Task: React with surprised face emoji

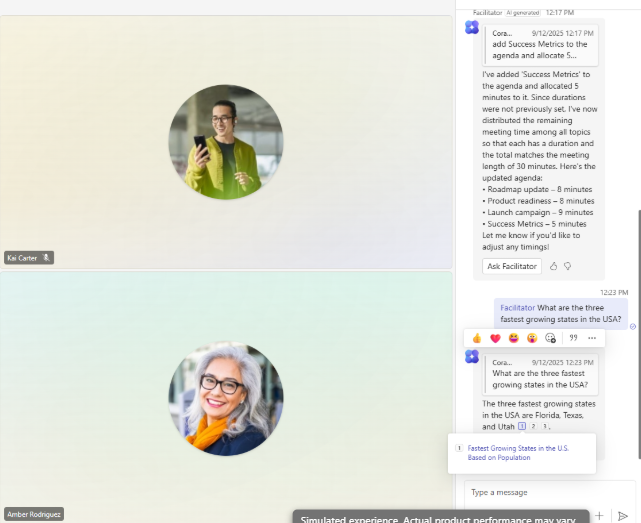Action: pos(531,338)
